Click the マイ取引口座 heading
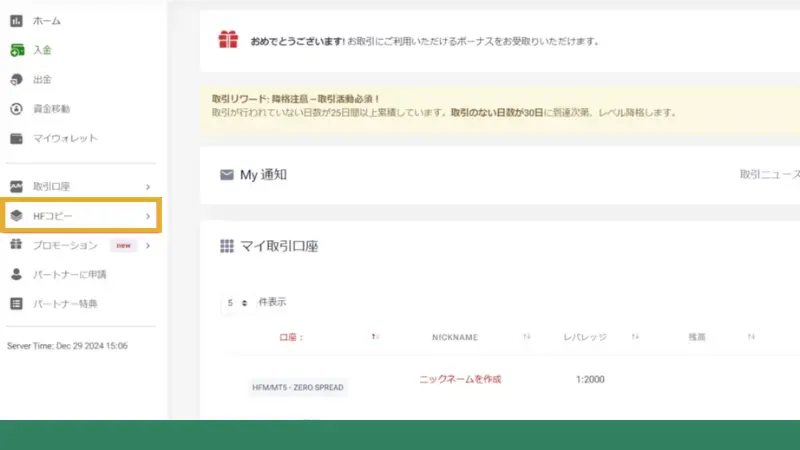 (280, 246)
